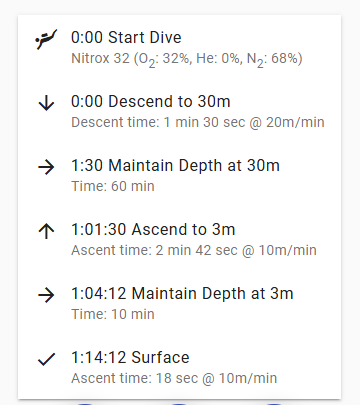
Task: Select the Descend to 30m step
Action: [179, 111]
